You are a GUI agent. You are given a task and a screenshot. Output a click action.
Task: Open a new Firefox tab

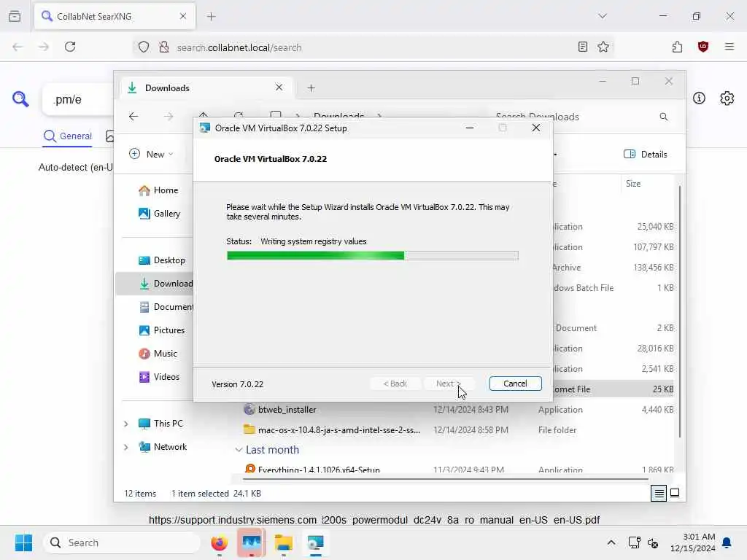[212, 16]
